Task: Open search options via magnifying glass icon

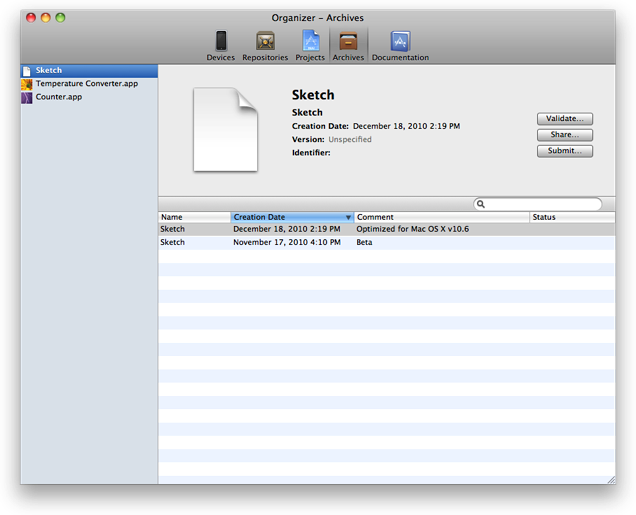Action: pyautogui.click(x=481, y=204)
